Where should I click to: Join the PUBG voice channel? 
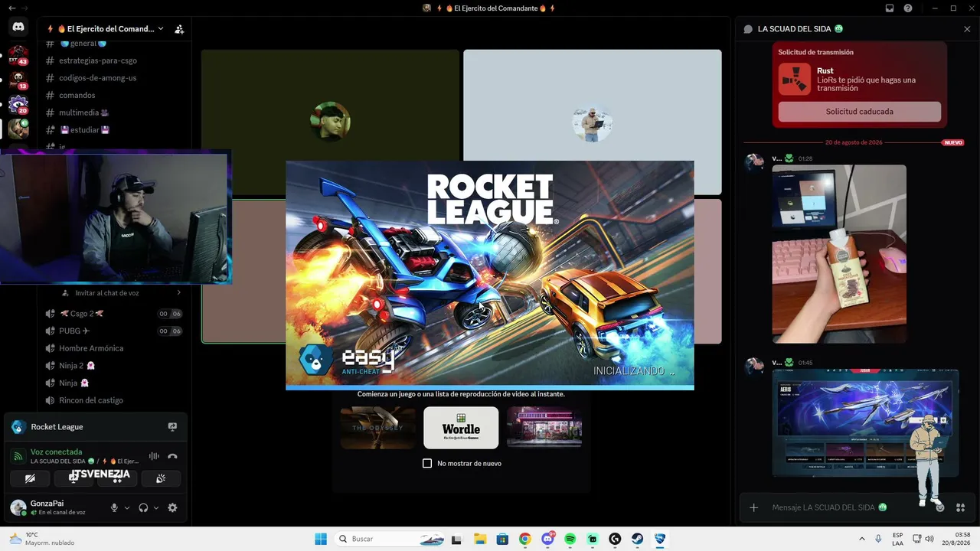point(113,331)
